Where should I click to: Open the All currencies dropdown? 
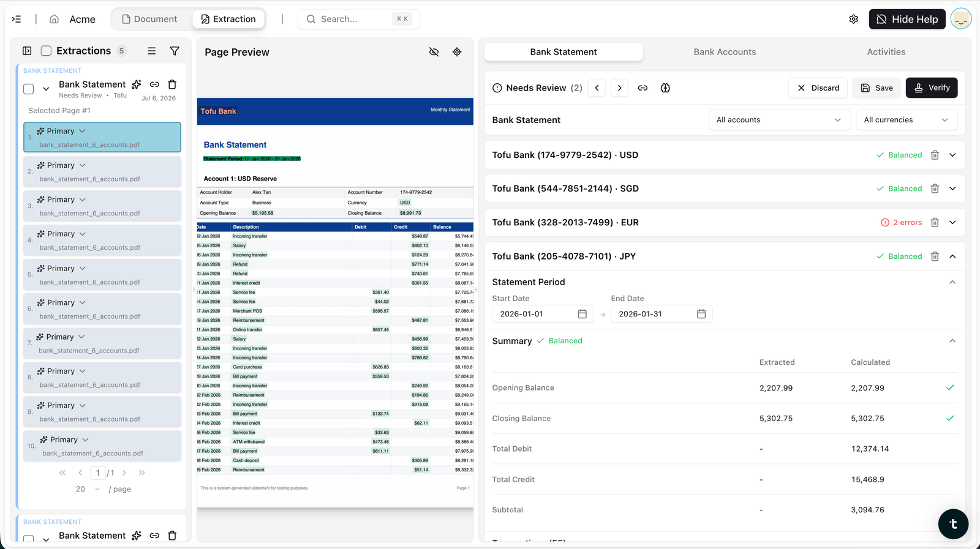[907, 120]
